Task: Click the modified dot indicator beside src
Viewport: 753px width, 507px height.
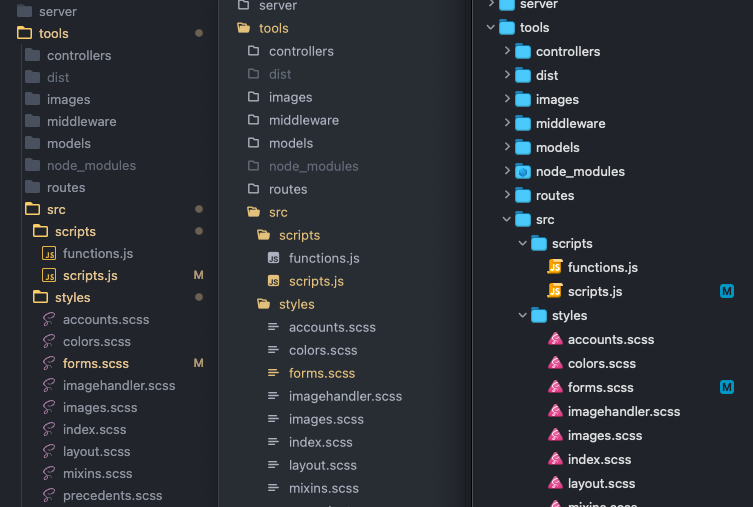Action: [199, 209]
